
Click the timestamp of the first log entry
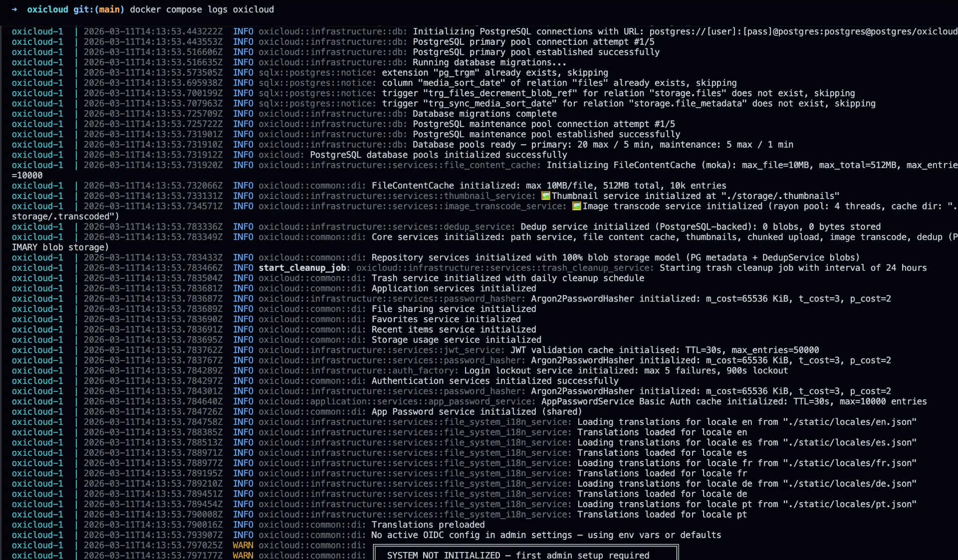[x=153, y=31]
